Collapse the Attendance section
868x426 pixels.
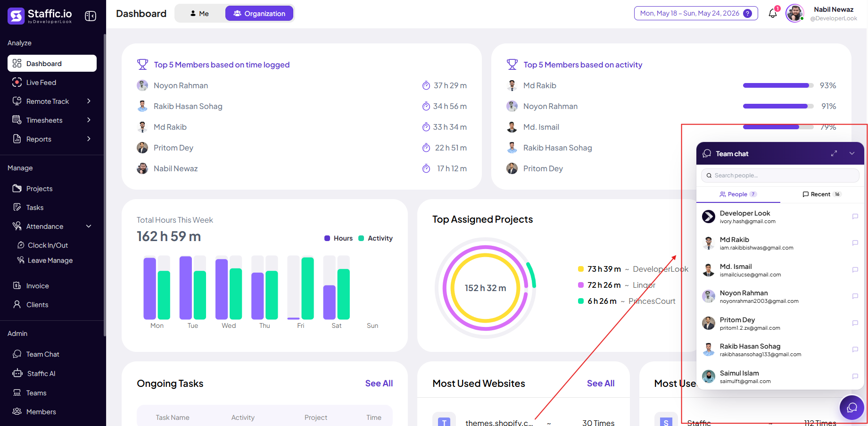click(x=89, y=226)
